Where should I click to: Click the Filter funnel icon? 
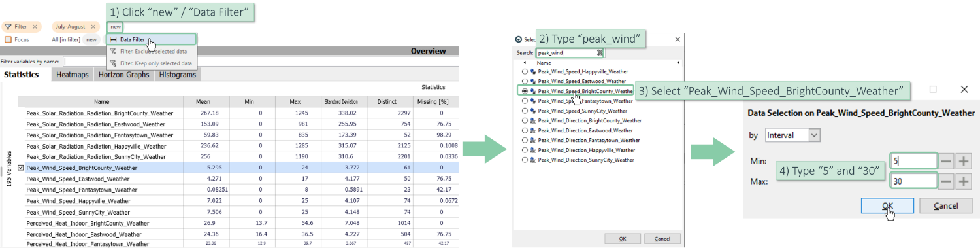pos(8,27)
